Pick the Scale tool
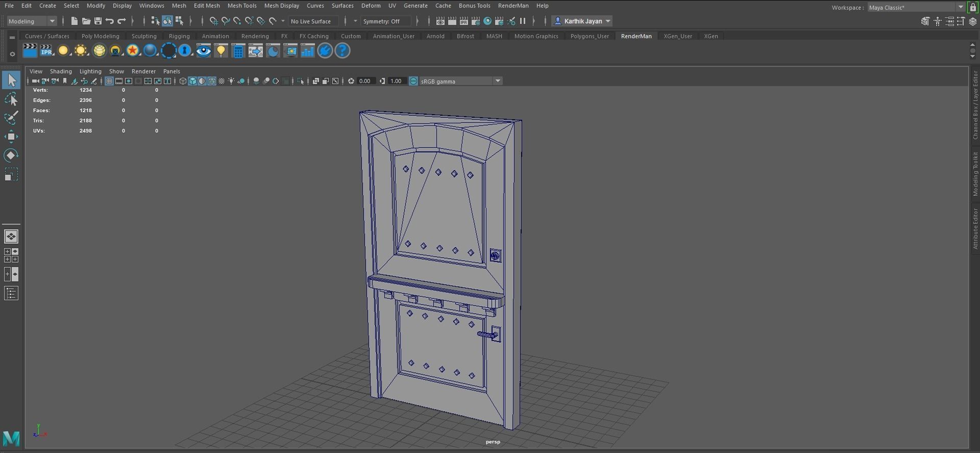The height and width of the screenshot is (453, 980). click(11, 174)
